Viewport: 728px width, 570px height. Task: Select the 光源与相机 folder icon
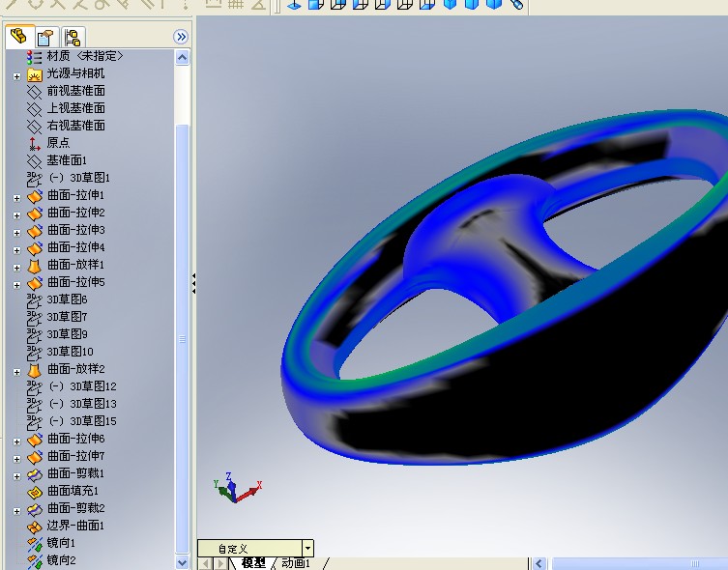(35, 74)
